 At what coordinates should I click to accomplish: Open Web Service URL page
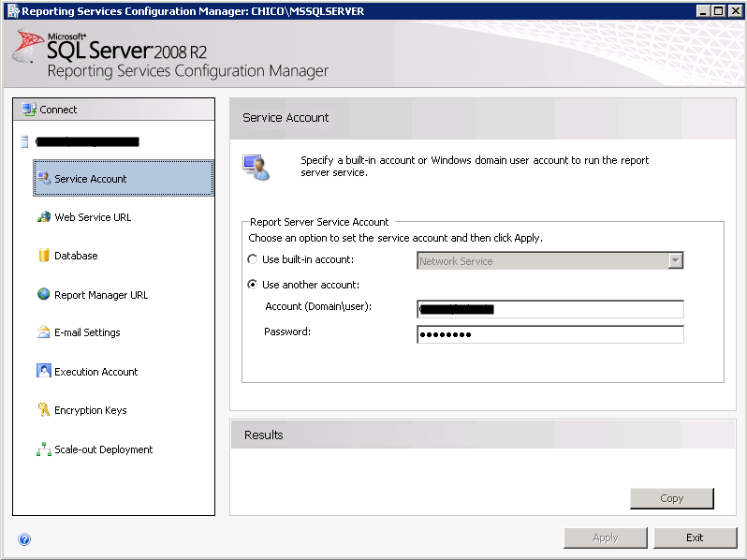[x=93, y=217]
